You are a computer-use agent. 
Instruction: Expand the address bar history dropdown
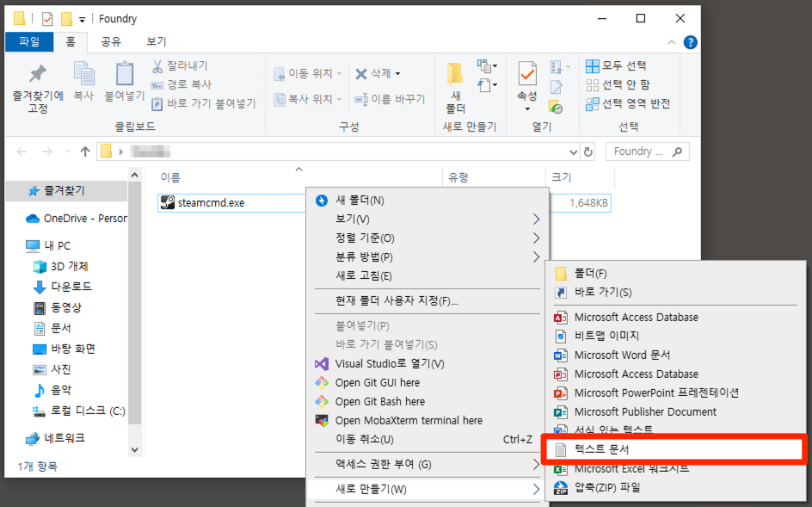click(x=573, y=151)
